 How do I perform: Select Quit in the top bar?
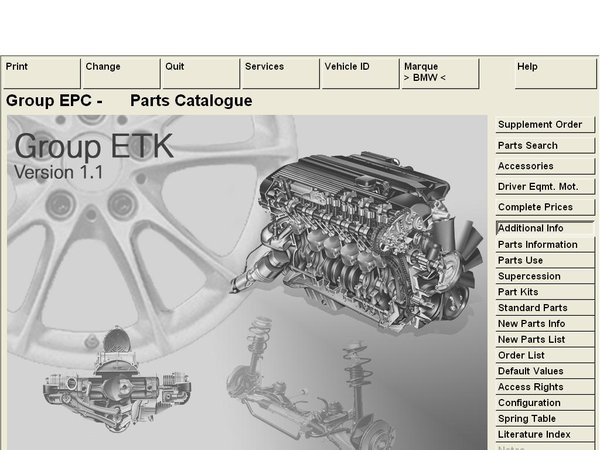pyautogui.click(x=201, y=73)
